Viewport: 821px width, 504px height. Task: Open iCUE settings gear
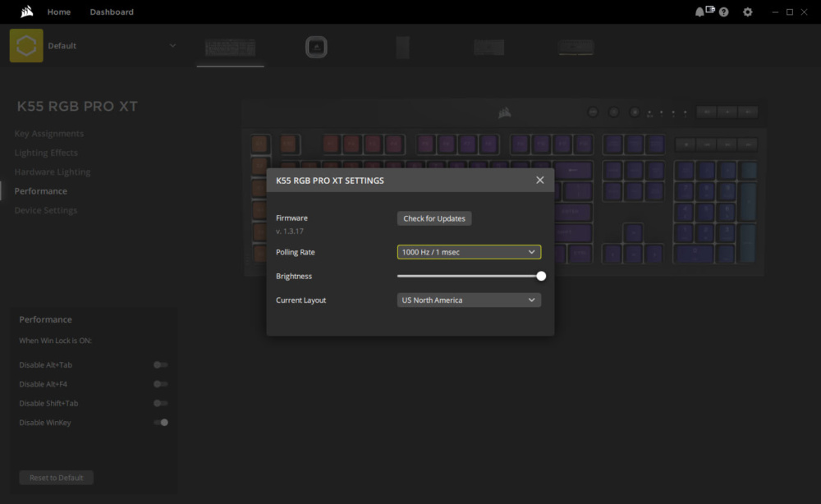coord(748,12)
